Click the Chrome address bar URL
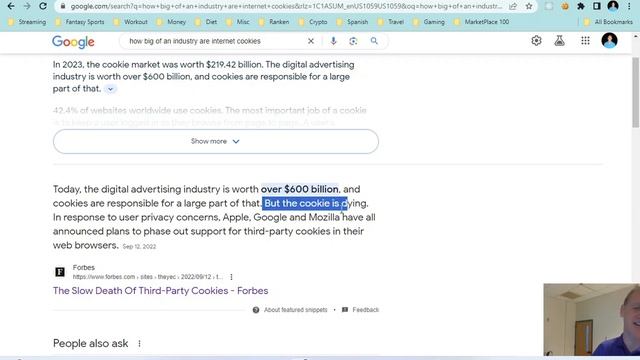Image resolution: width=640 pixels, height=360 pixels. 286,6
